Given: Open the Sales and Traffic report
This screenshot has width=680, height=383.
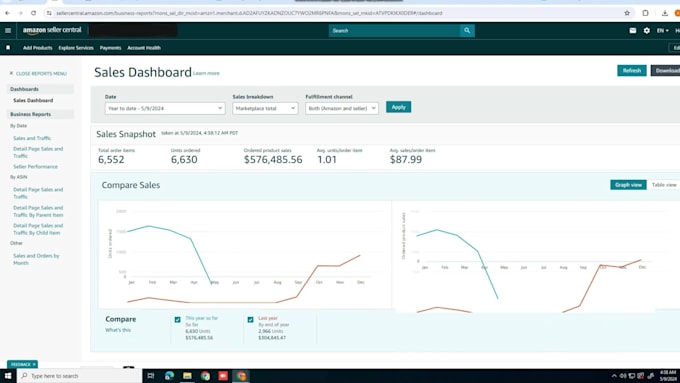Looking at the screenshot, I should tap(32, 138).
